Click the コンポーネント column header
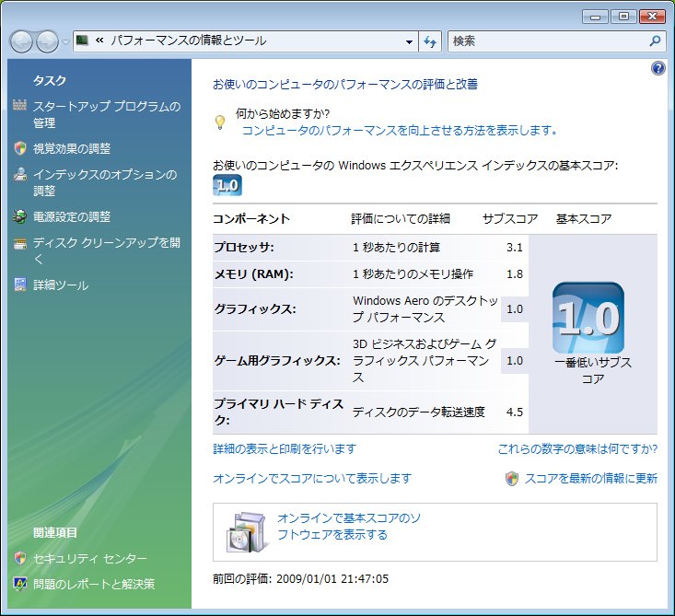Viewport: 675px width, 616px height. click(251, 218)
